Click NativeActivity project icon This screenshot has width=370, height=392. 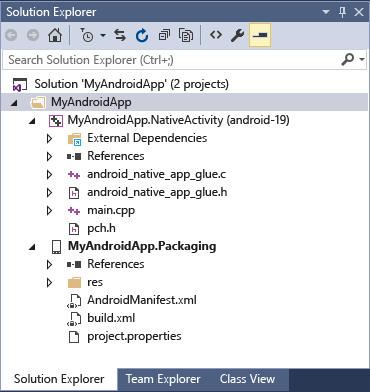(56, 121)
